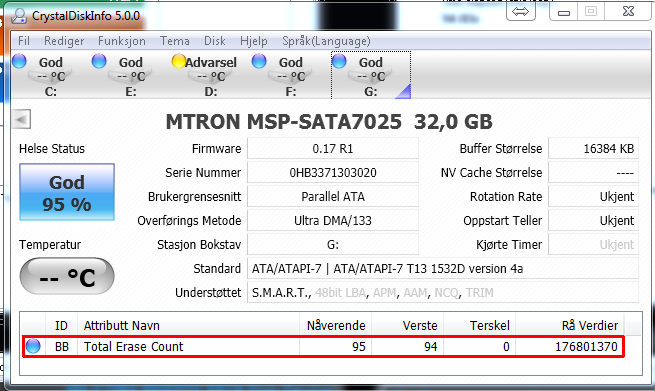Select the D: drive with Advarsel status
Viewport: 655px width, 391px height.
click(x=211, y=75)
